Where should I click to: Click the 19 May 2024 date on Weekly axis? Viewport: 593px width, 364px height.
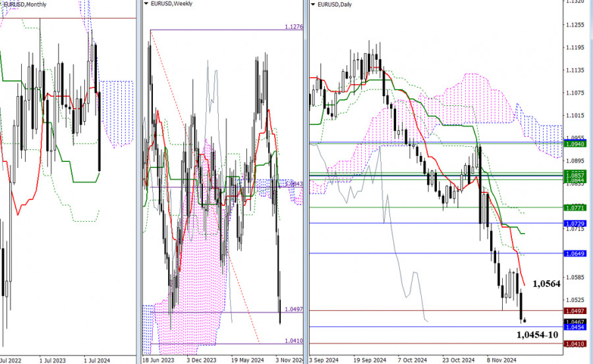point(247,360)
